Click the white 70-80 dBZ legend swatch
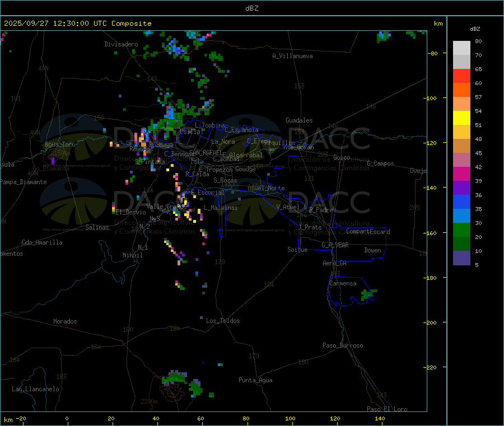This screenshot has height=426, width=504. click(461, 48)
